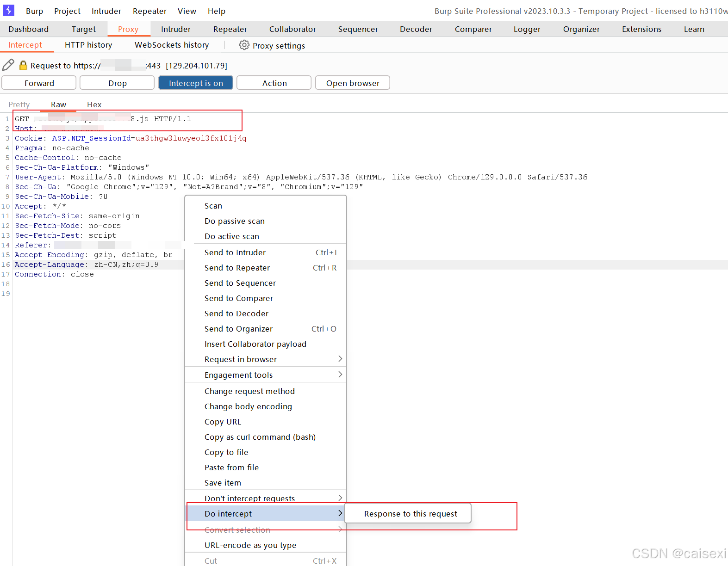Click the Drop button

point(117,83)
